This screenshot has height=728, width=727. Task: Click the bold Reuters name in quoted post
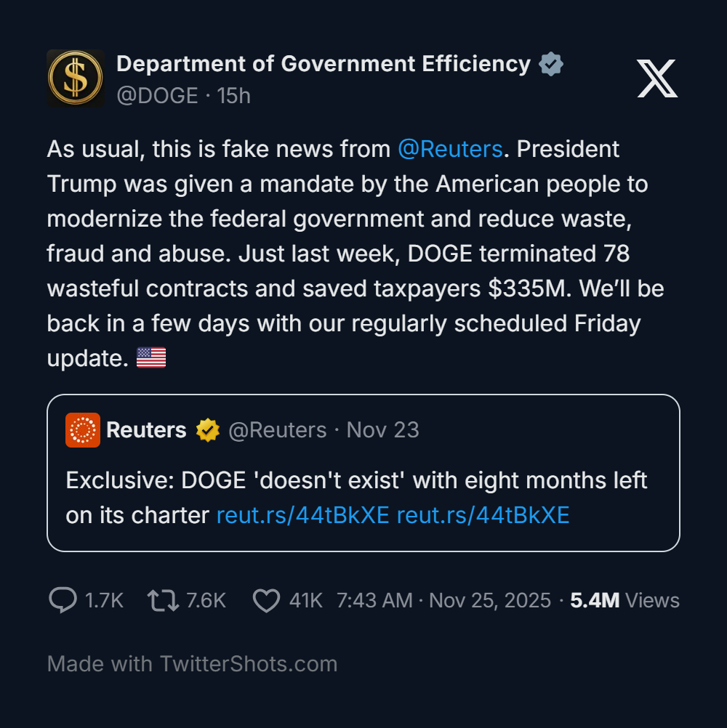pyautogui.click(x=146, y=430)
